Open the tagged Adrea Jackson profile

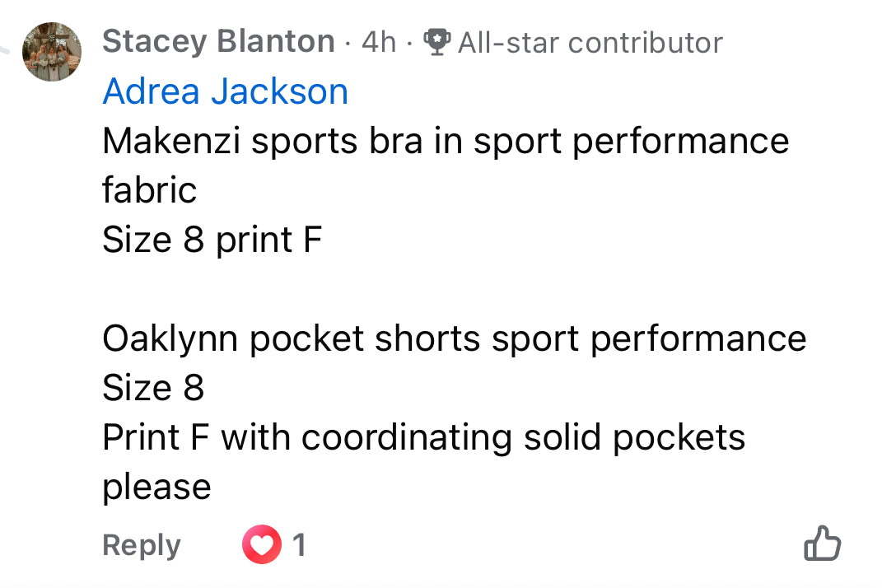click(x=225, y=91)
